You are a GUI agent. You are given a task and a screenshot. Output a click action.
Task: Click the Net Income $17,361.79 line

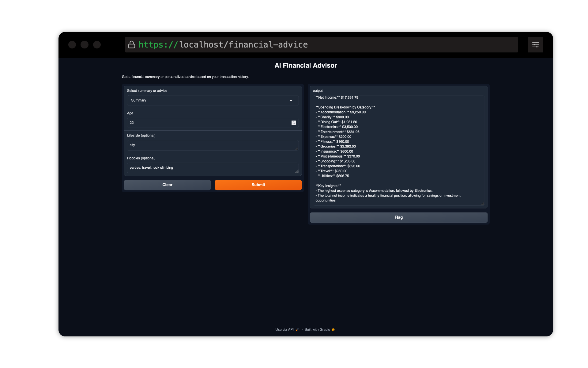(x=337, y=98)
